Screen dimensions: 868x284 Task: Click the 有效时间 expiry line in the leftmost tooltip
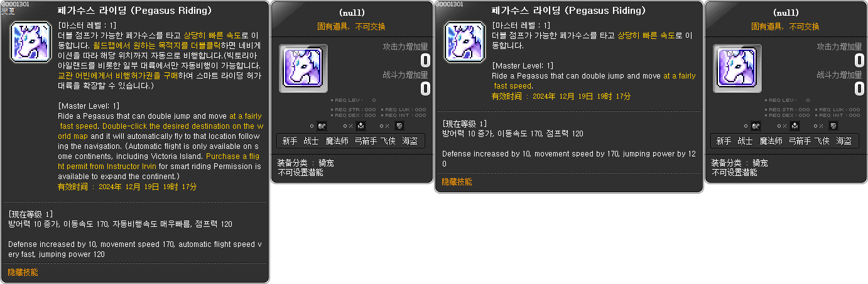coord(127,187)
